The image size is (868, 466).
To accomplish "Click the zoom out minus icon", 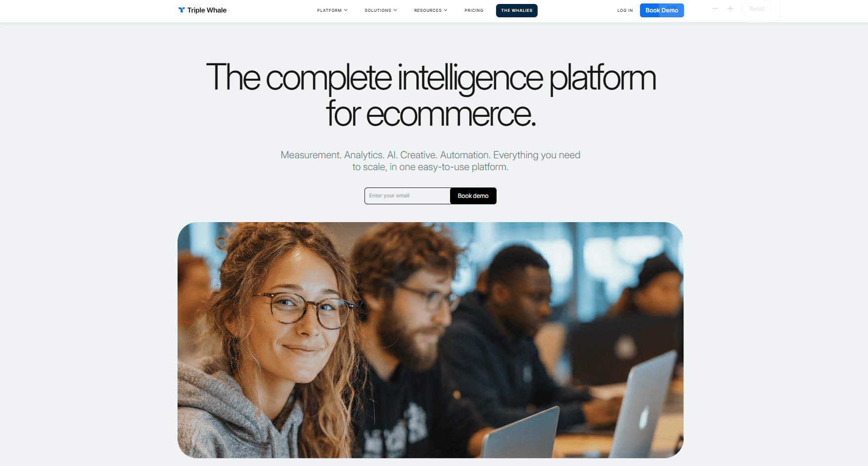I will [x=715, y=8].
